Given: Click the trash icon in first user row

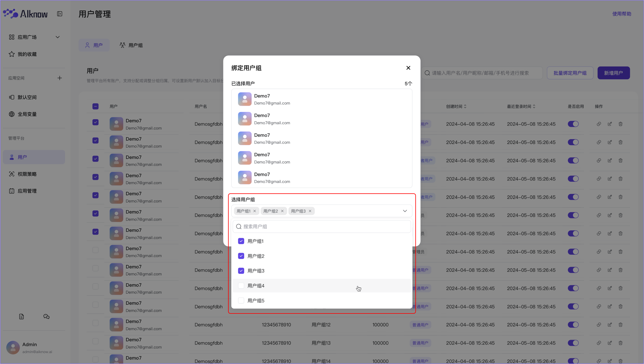Looking at the screenshot, I should click(x=620, y=124).
